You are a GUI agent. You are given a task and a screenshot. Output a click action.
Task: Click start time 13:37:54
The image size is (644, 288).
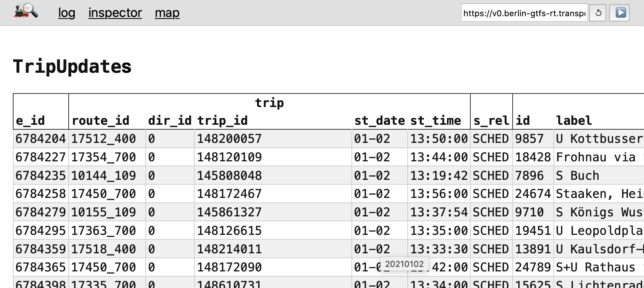pos(439,212)
